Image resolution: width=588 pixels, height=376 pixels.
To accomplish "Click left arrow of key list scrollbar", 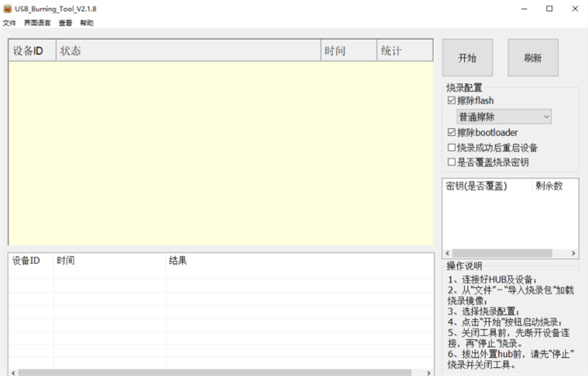I will click(x=448, y=253).
